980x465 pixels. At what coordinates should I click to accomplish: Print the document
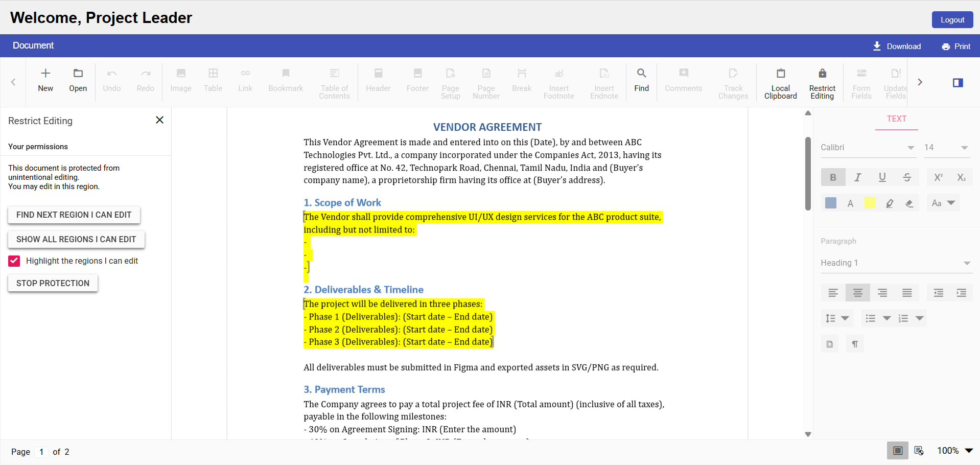click(956, 46)
